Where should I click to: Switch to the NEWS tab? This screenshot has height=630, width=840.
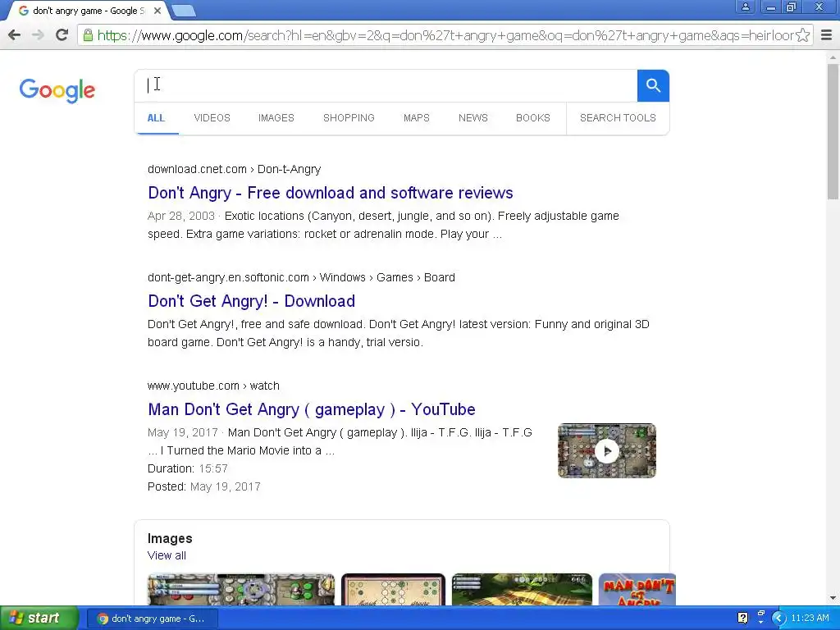pos(473,118)
